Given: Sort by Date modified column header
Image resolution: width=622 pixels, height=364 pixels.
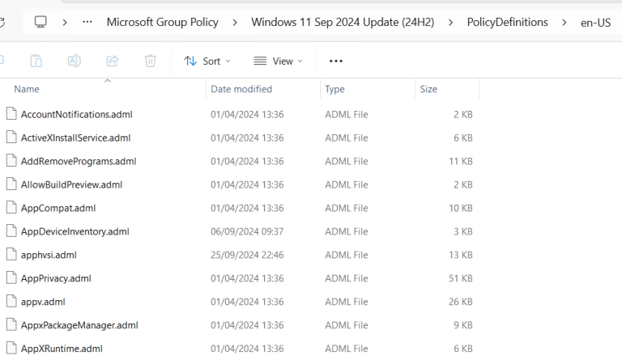Looking at the screenshot, I should (x=241, y=89).
